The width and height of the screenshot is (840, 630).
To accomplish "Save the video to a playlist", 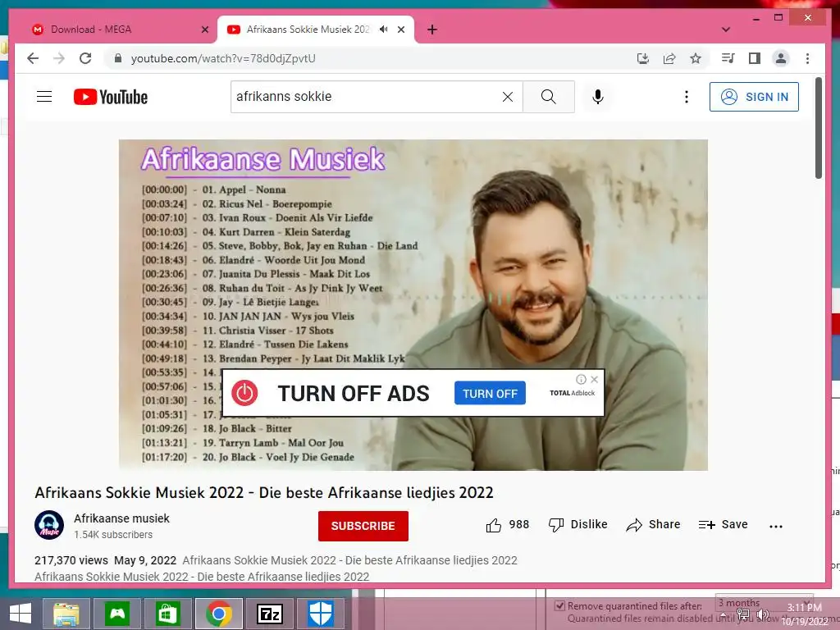I will click(724, 525).
